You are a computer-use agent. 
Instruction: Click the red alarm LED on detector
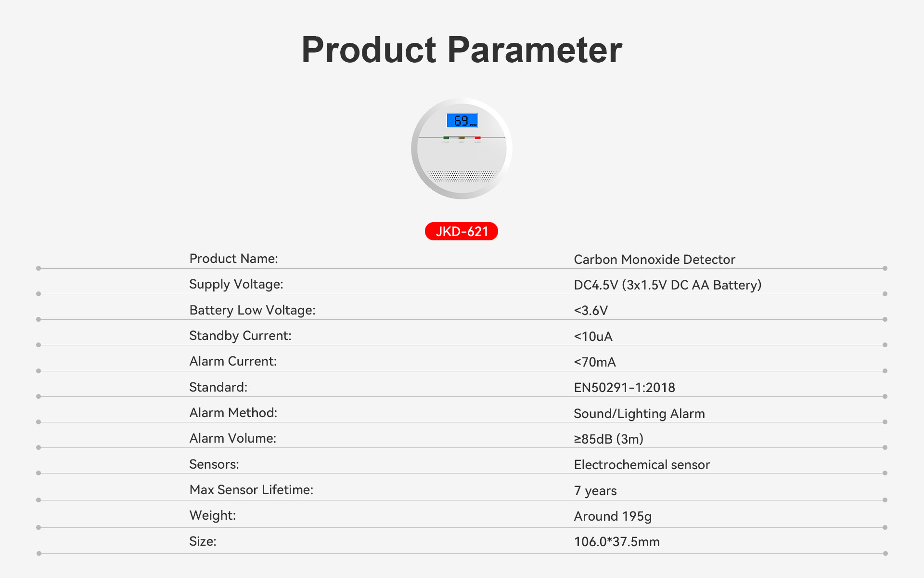477,138
